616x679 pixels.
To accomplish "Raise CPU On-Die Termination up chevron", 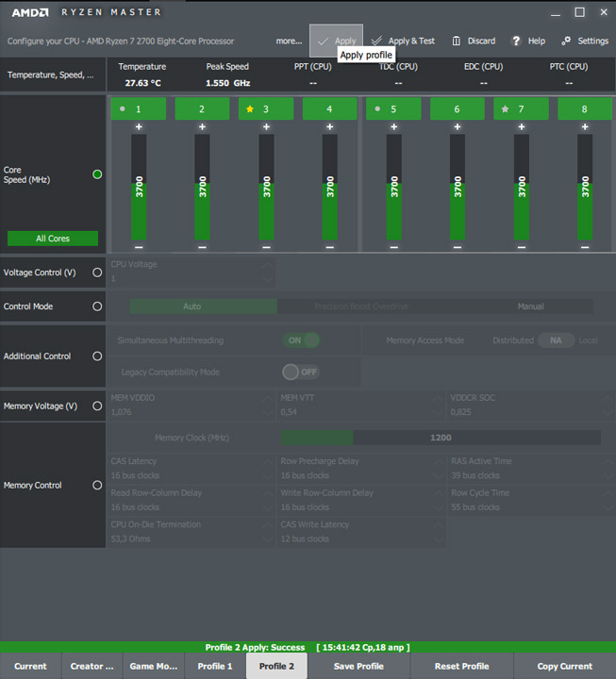I will pyautogui.click(x=268, y=525).
